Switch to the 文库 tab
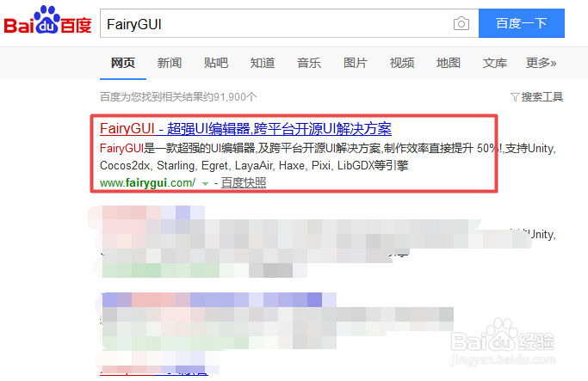The image size is (588, 381). coord(495,63)
